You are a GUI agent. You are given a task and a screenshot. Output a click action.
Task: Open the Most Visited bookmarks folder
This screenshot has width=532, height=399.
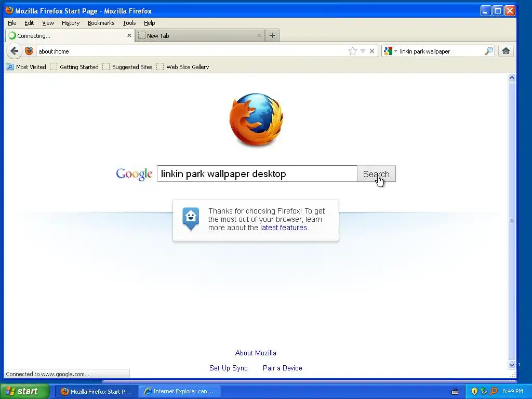point(26,67)
